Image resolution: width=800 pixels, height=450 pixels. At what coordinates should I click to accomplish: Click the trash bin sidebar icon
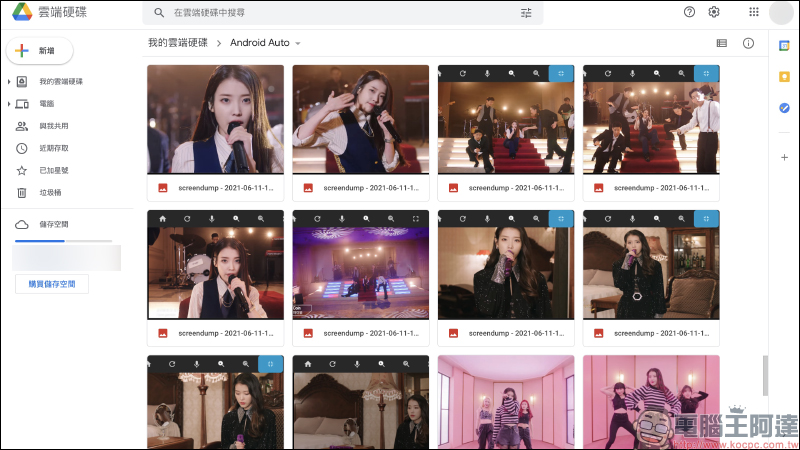21,193
